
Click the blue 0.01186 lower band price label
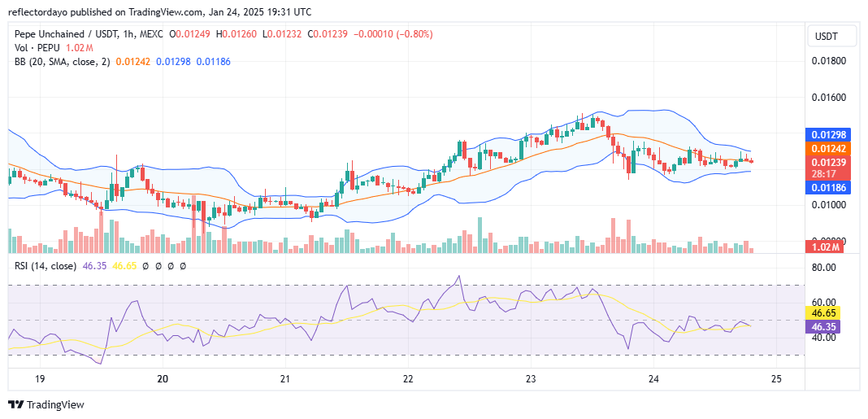(828, 189)
